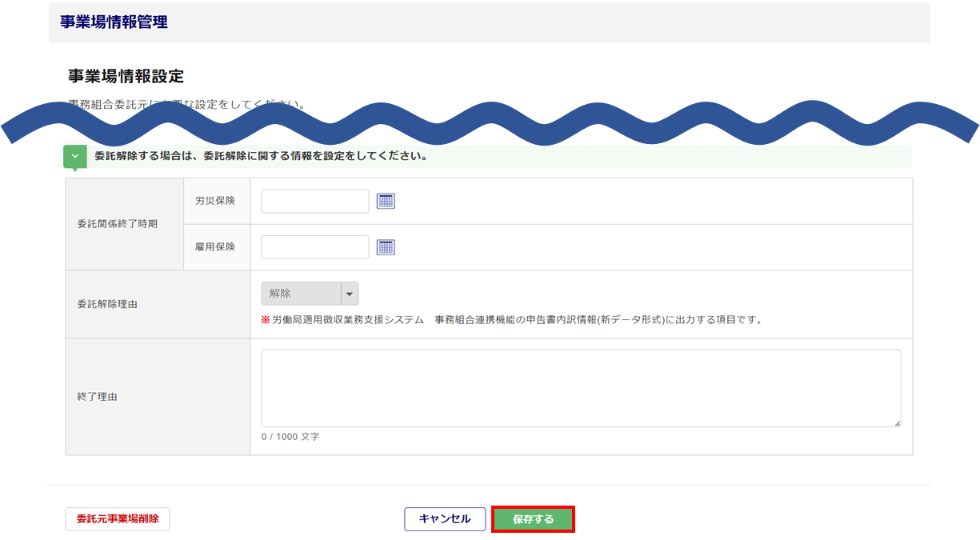
Task: Select the 委託関係終了時期 row label
Action: (x=118, y=224)
